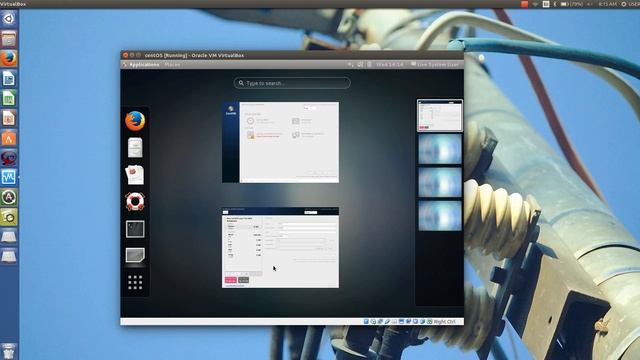Open LibreOffice Writer from the Ubuntu launcher

coord(9,78)
